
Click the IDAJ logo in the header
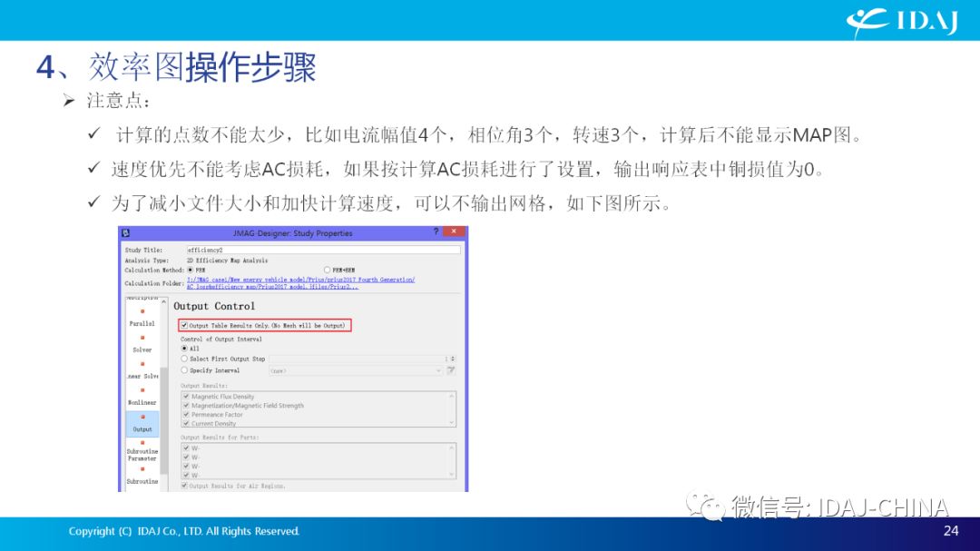click(902, 22)
